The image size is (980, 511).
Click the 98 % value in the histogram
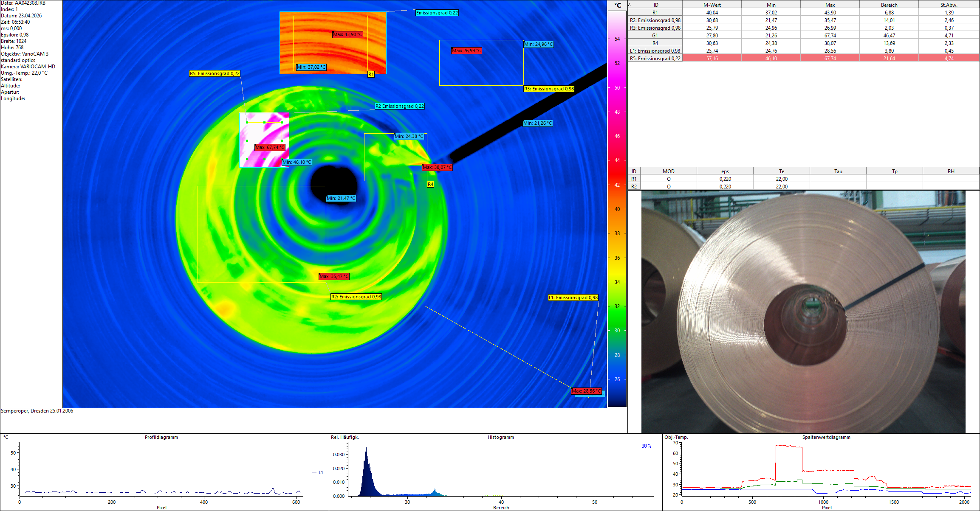point(647,446)
